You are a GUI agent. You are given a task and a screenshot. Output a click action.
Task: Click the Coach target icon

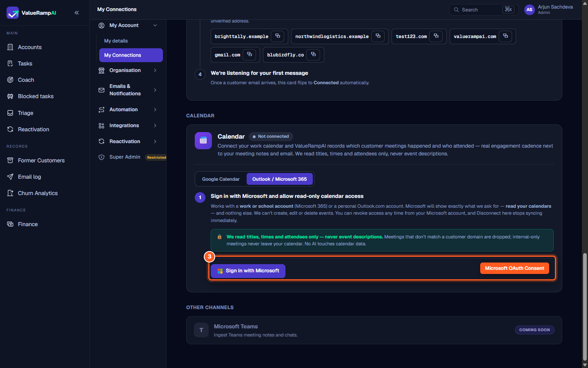pos(10,80)
